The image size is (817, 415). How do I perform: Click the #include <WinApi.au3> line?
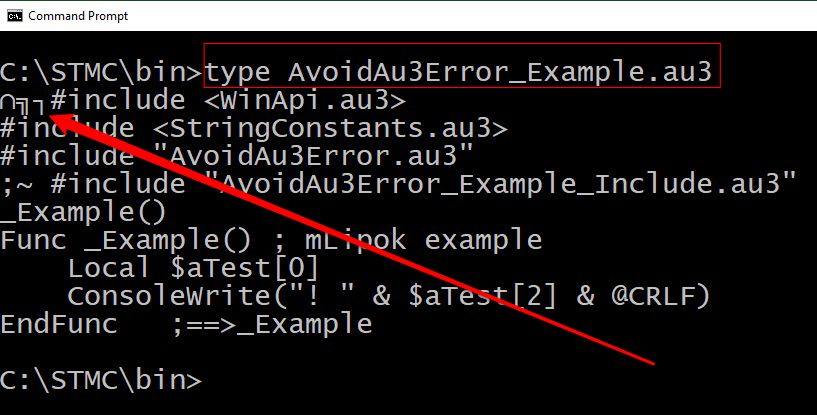[228, 100]
